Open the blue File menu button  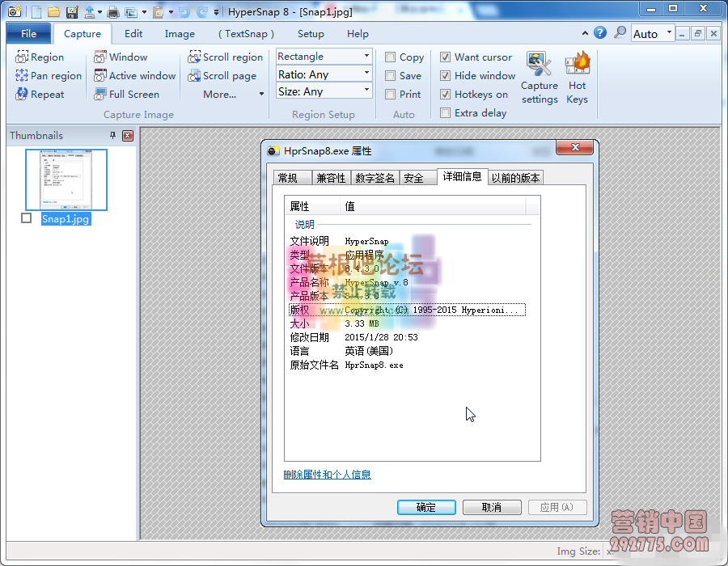29,34
